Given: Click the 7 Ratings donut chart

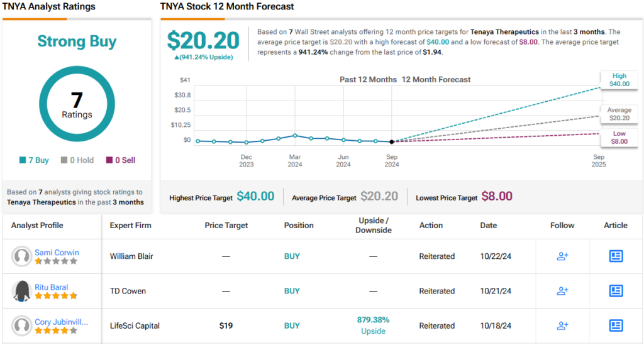Looking at the screenshot, I should [x=77, y=104].
